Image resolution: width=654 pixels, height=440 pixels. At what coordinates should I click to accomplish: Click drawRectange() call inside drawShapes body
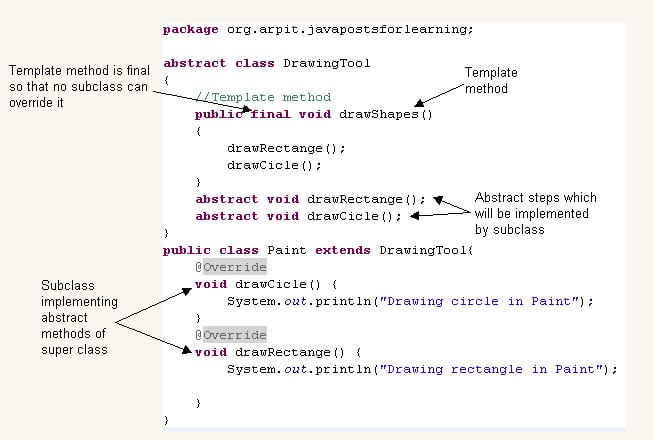277,148
